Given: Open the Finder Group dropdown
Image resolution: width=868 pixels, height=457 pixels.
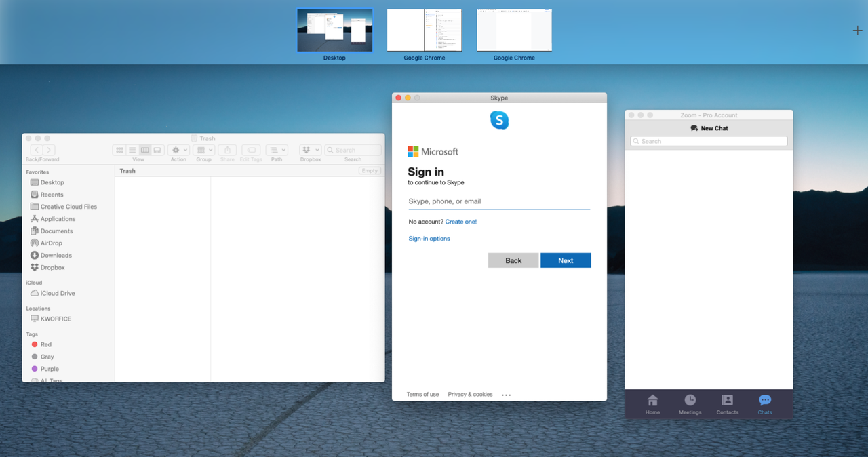Looking at the screenshot, I should pos(203,150).
